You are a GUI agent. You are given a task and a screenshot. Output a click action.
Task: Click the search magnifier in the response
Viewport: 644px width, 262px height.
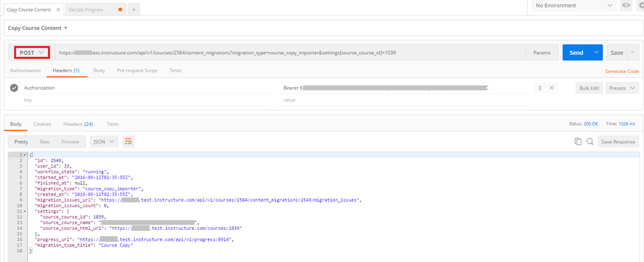(590, 141)
